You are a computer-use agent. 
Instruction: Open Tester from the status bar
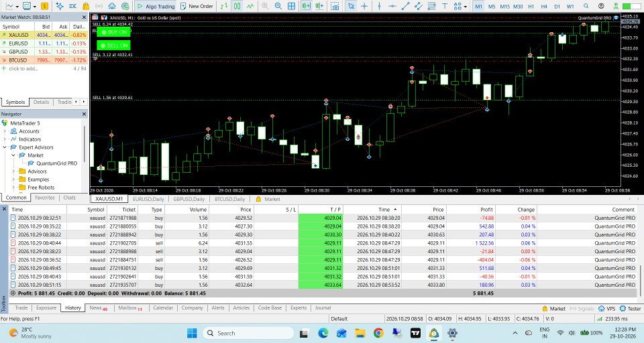coord(630,309)
